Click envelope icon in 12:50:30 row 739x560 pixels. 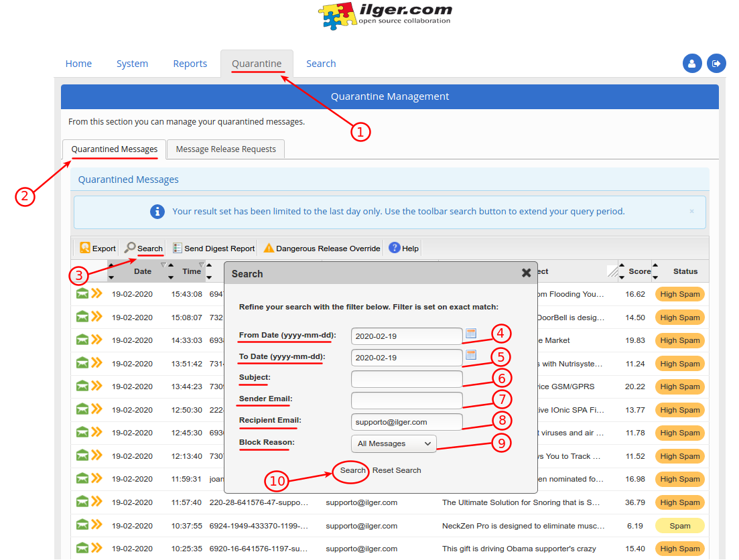[82, 409]
